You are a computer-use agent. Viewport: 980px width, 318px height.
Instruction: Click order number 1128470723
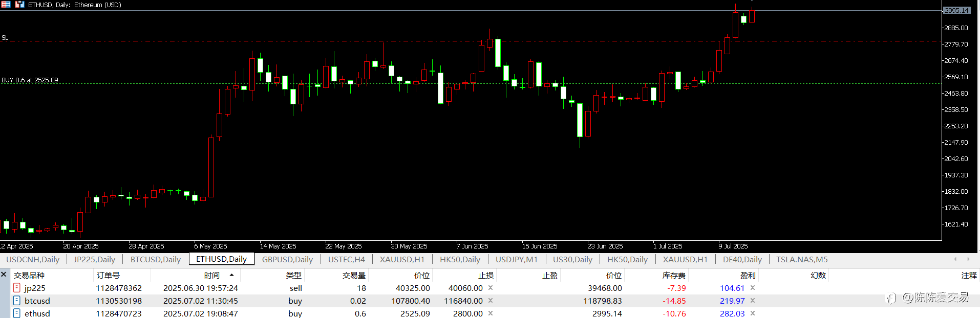pos(119,313)
